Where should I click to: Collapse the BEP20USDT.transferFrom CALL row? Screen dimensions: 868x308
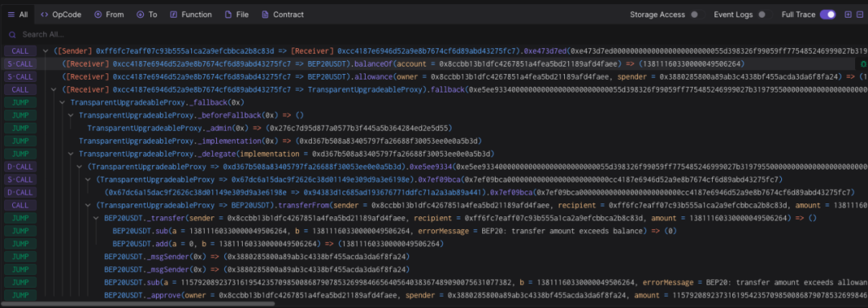(x=88, y=205)
